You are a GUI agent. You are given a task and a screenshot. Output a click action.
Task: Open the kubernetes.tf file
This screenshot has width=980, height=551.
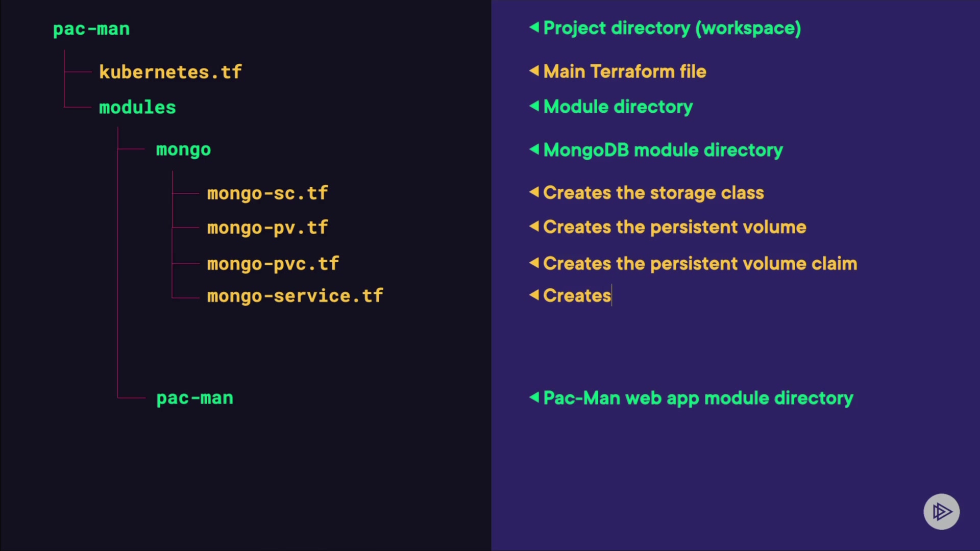point(170,72)
